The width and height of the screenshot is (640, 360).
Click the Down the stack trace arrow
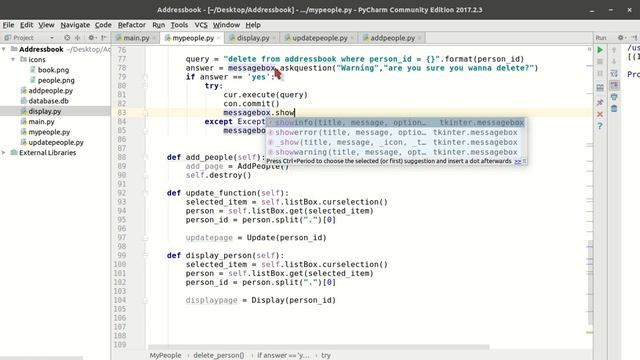(x=614, y=62)
